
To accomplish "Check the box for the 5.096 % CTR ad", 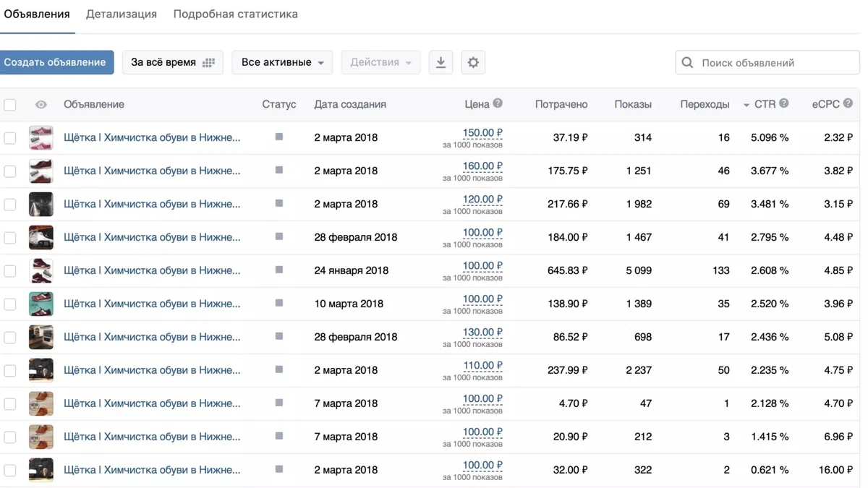I will [x=10, y=138].
